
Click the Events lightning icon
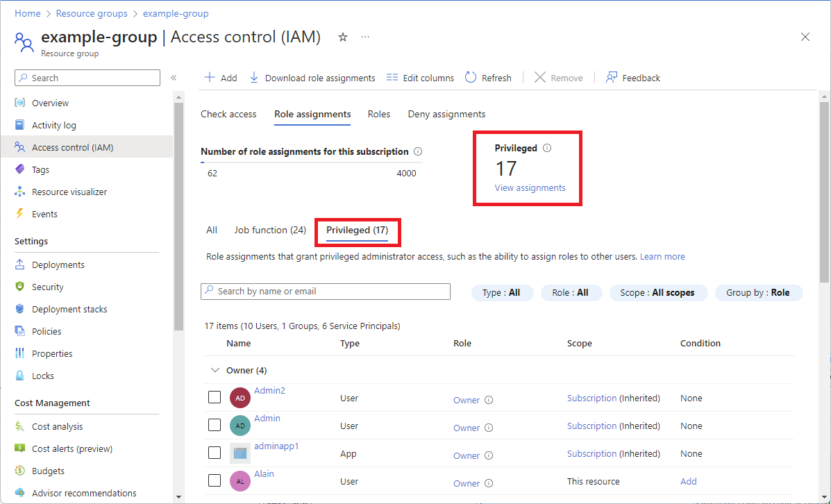[x=19, y=214]
